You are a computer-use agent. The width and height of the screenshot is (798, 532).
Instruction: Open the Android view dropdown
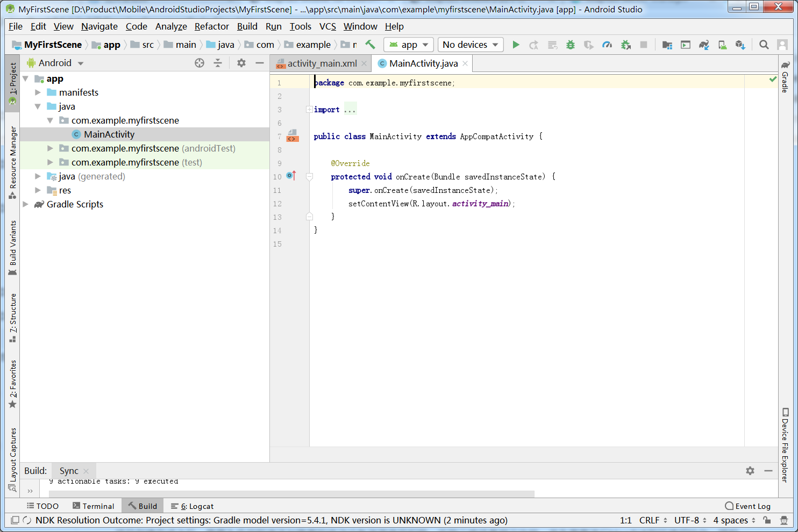pyautogui.click(x=55, y=63)
